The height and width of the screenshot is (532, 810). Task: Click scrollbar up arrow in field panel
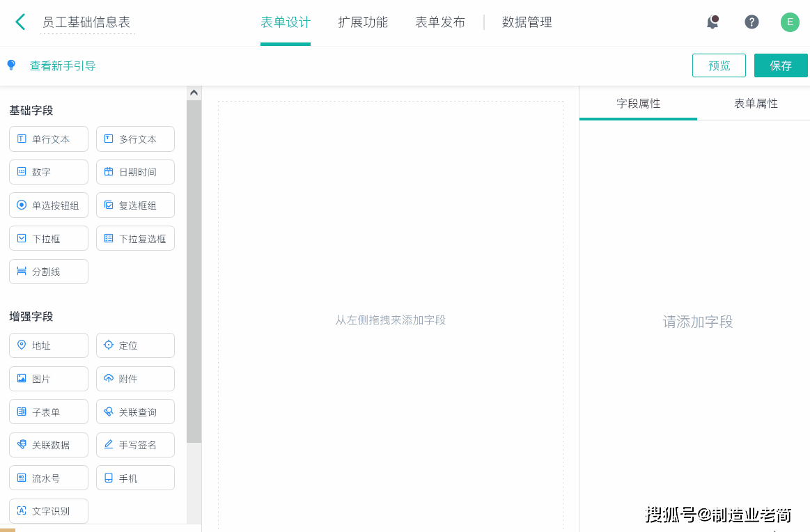click(x=194, y=93)
